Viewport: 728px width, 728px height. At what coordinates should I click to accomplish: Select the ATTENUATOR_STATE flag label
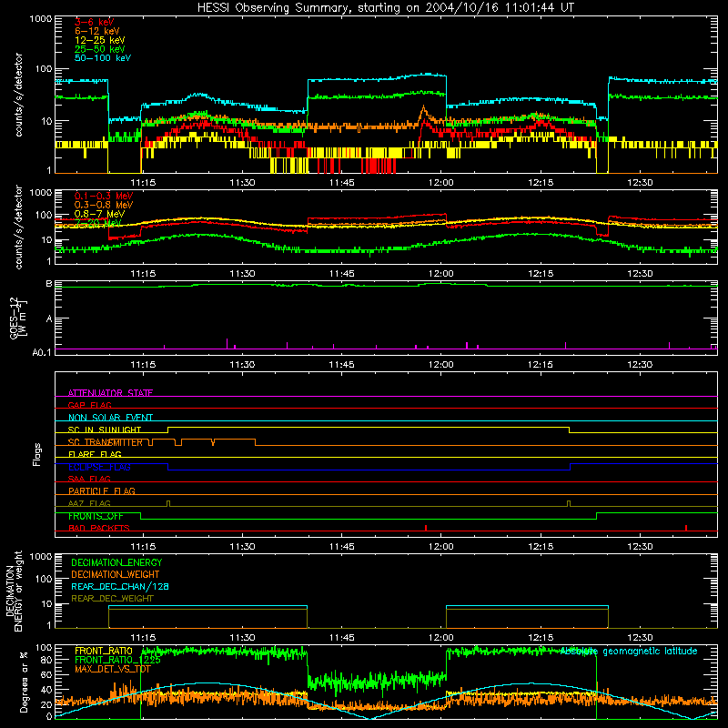click(110, 393)
